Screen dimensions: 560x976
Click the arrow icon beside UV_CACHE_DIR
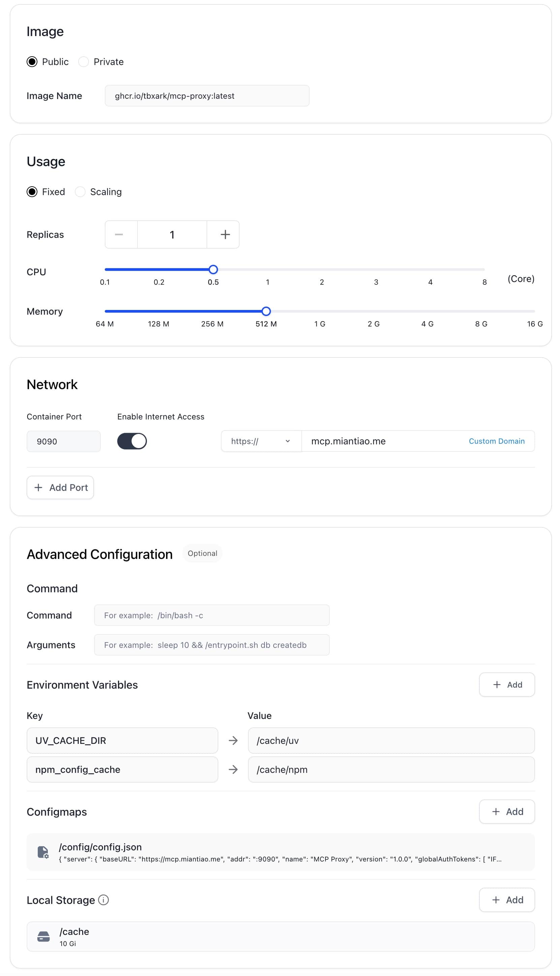pyautogui.click(x=233, y=740)
